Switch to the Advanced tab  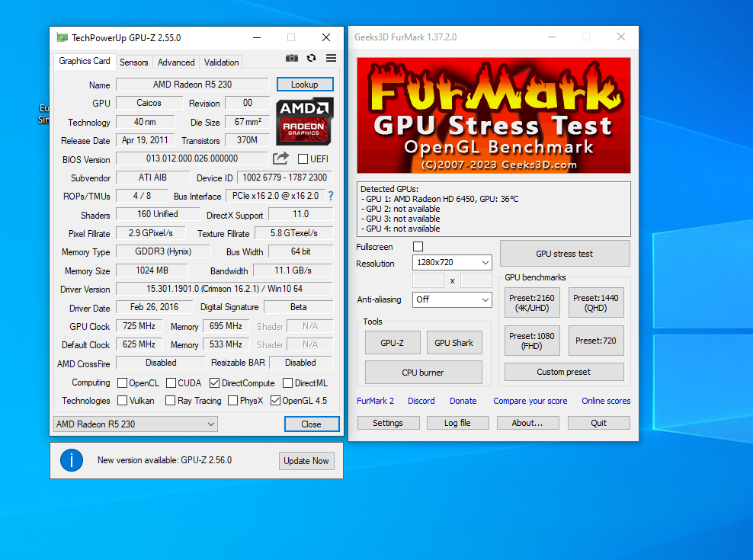pyautogui.click(x=176, y=62)
